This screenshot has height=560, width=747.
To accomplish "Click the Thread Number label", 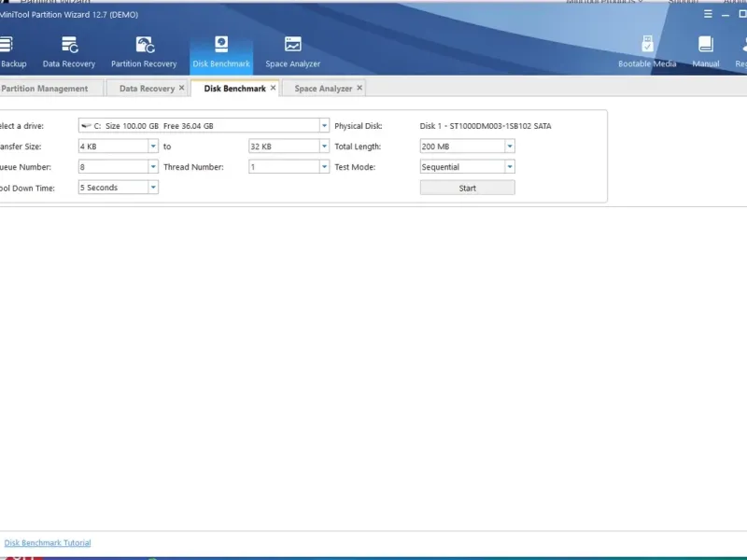I will pyautogui.click(x=193, y=167).
